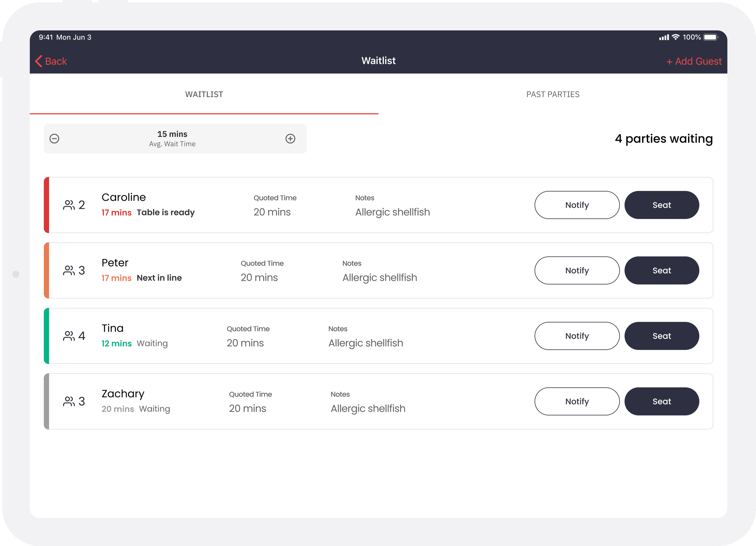This screenshot has height=546, width=756.
Task: Seat Caroline's party of two
Action: tap(661, 205)
